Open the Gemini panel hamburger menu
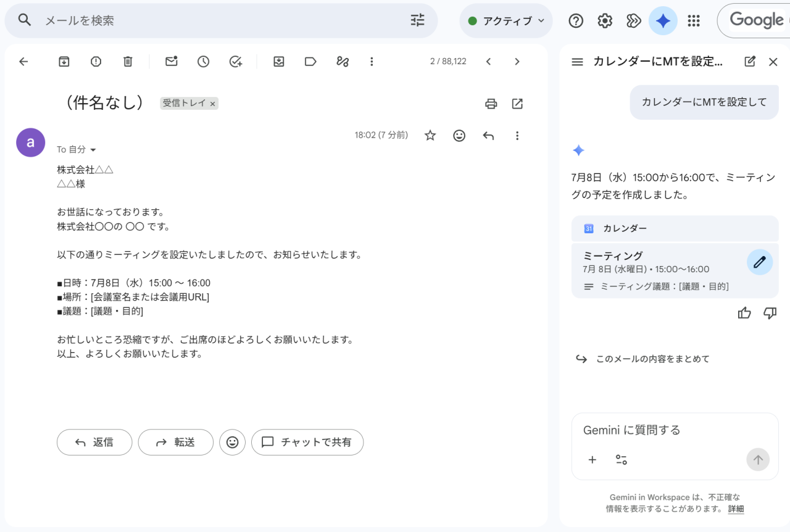 coord(577,62)
